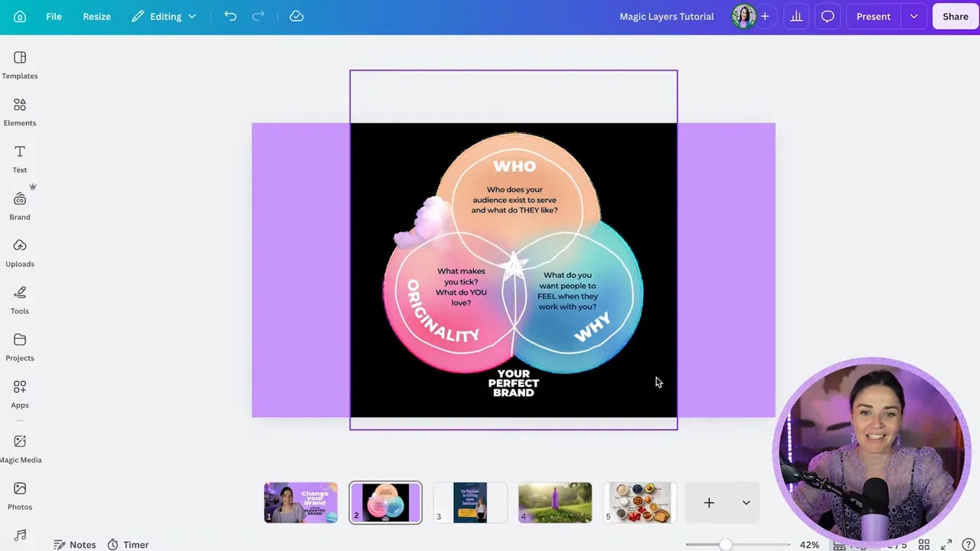Image resolution: width=980 pixels, height=551 pixels.
Task: Open the analytics bar chart icon
Action: (796, 16)
